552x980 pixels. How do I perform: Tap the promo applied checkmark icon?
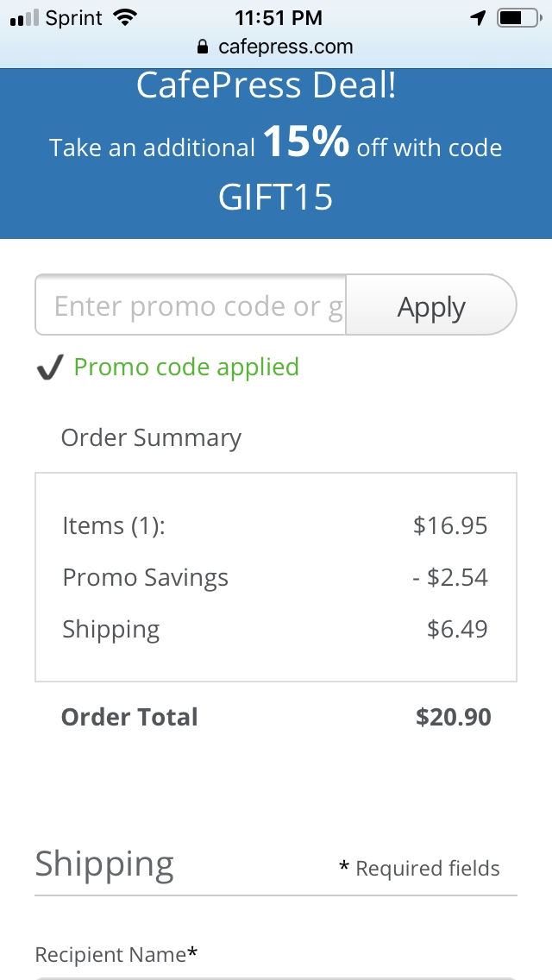pos(50,368)
